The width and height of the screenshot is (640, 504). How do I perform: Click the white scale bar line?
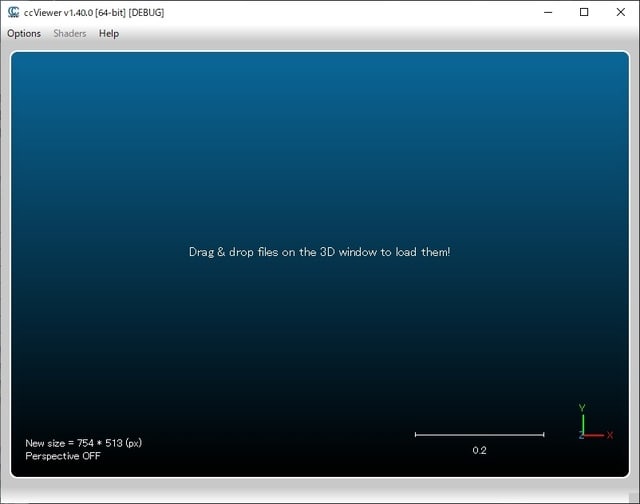[479, 434]
